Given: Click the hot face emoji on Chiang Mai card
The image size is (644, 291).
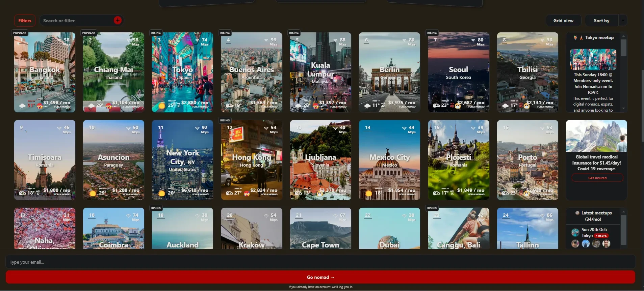Looking at the screenshot, I should click(x=108, y=106).
